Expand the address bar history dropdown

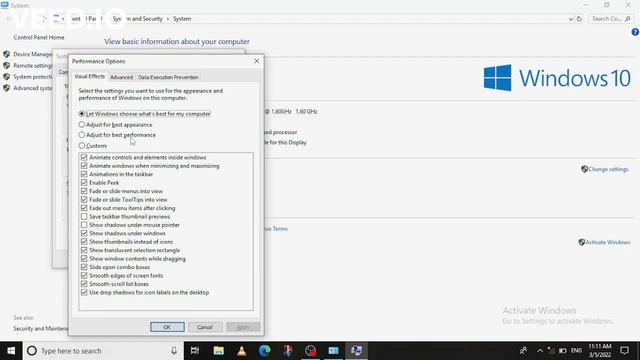tap(571, 19)
